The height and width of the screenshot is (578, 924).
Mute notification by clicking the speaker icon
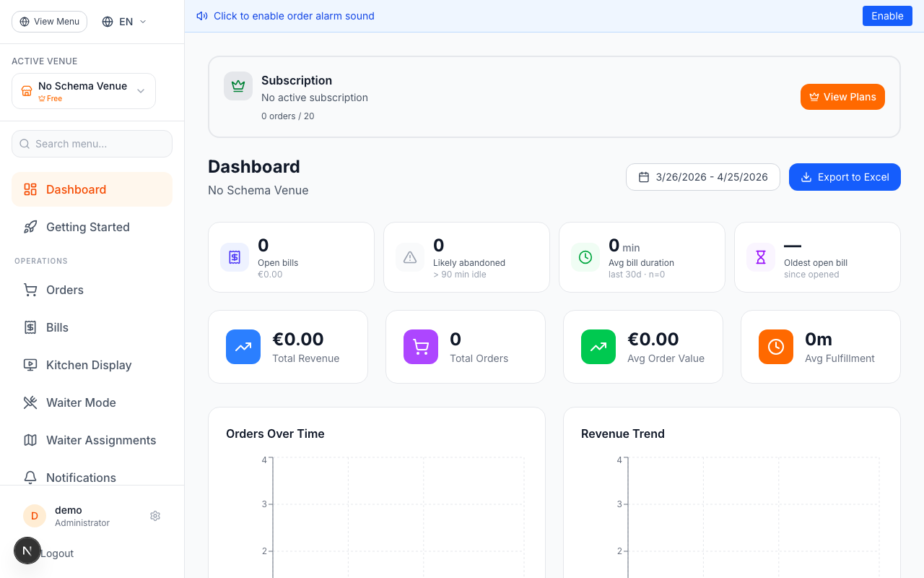click(201, 15)
